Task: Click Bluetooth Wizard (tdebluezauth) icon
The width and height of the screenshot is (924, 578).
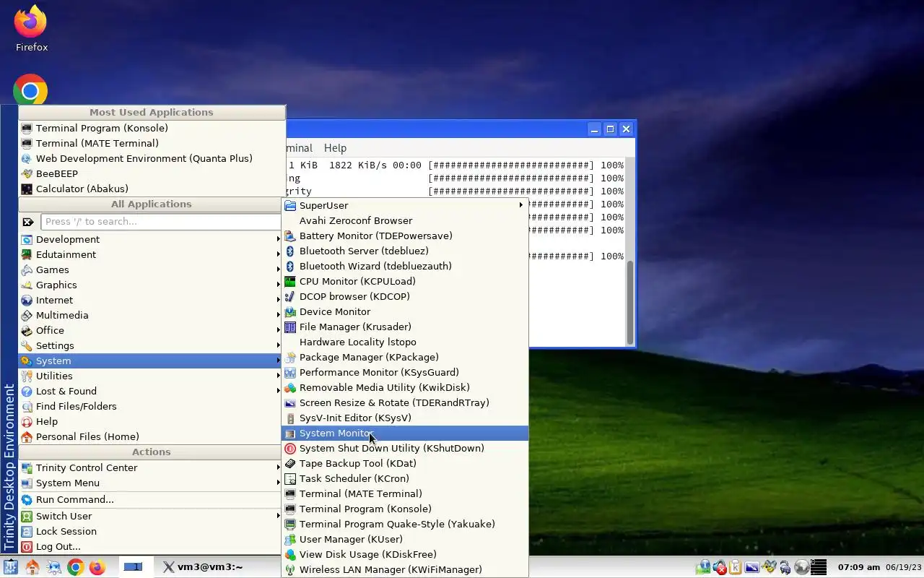Action: [290, 266]
